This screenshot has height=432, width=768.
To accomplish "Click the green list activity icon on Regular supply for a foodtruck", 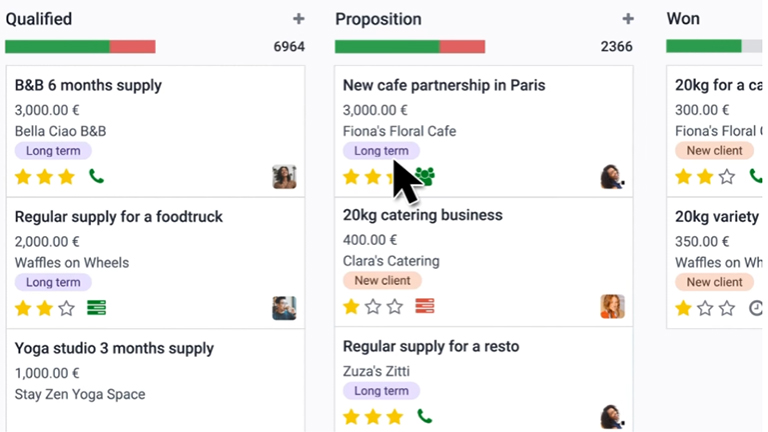I will [x=97, y=308].
